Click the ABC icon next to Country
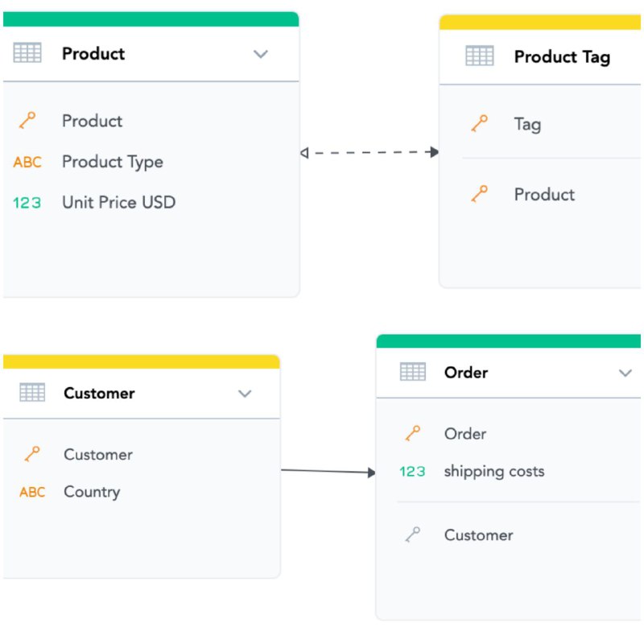This screenshot has width=644, height=644. coord(32,492)
